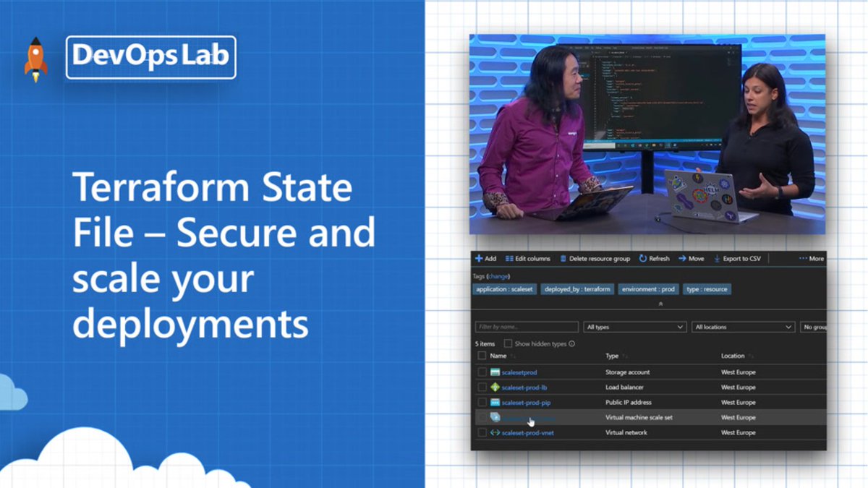The height and width of the screenshot is (488, 868).
Task: Click the Add plus icon in toolbar
Action: (479, 258)
